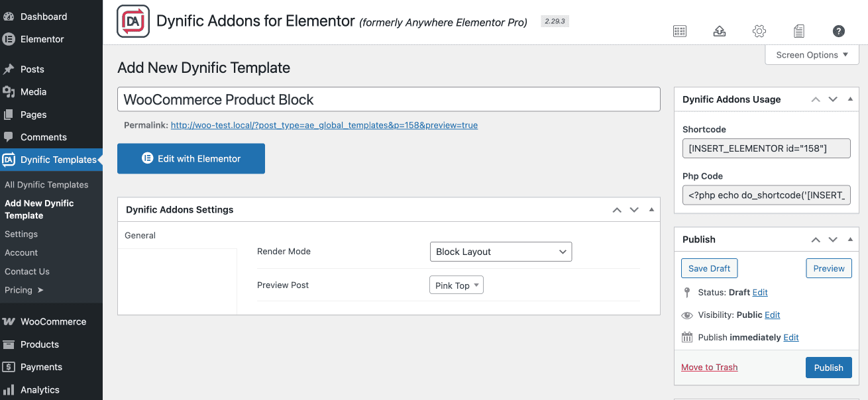The height and width of the screenshot is (400, 868).
Task: Click the Preview button
Action: click(x=829, y=268)
